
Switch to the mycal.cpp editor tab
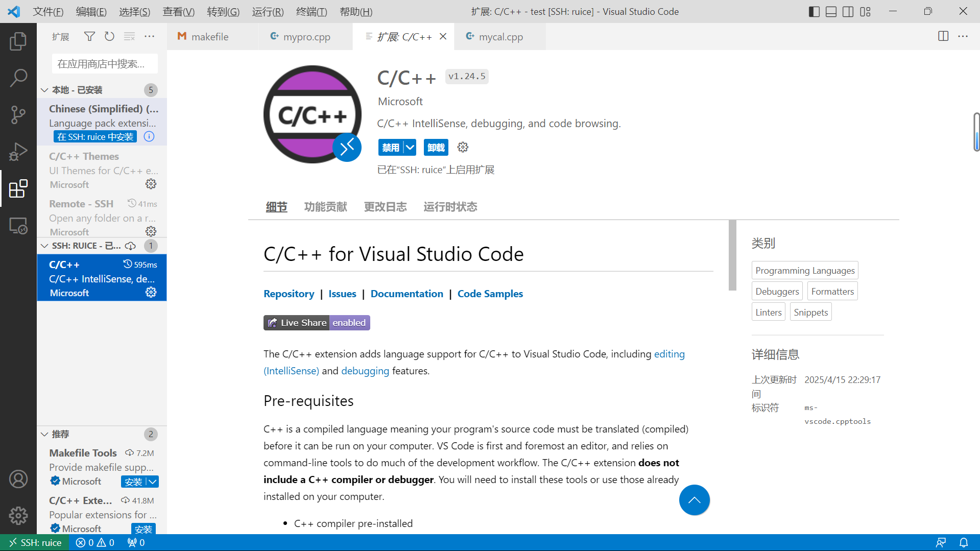click(500, 37)
